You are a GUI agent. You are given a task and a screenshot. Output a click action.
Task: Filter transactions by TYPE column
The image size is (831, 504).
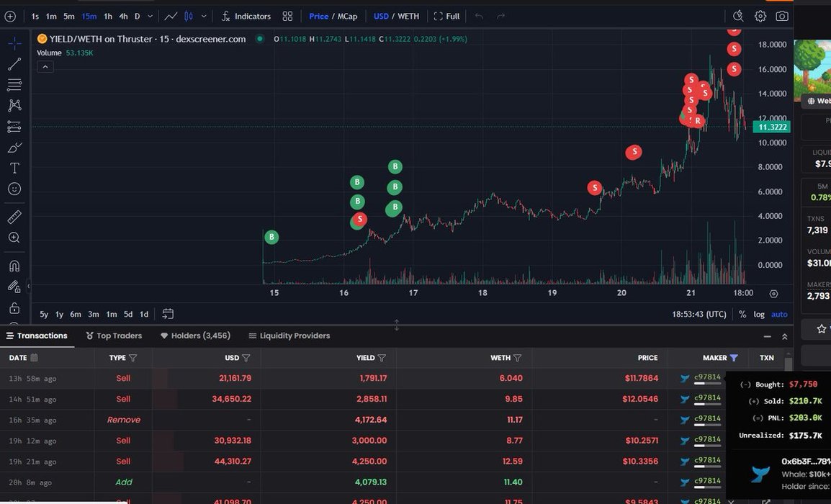(x=132, y=358)
